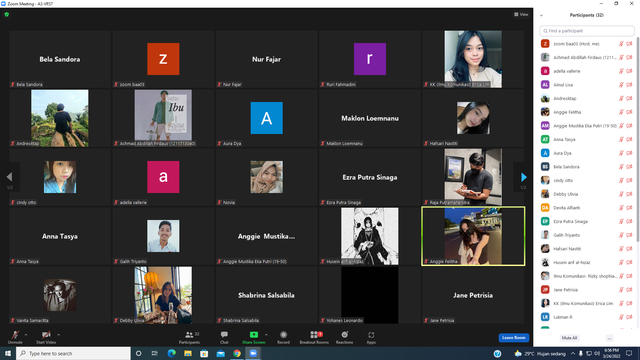Image resolution: width=640 pixels, height=360 pixels.
Task: Select Bela Sandora in participants list
Action: coord(587,167)
